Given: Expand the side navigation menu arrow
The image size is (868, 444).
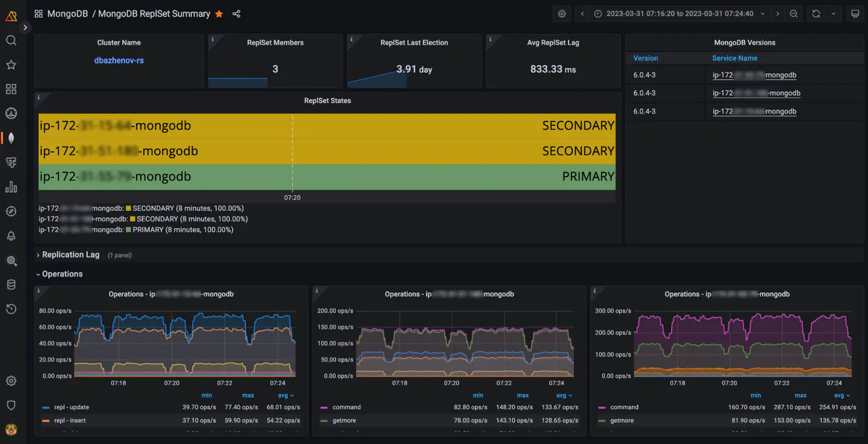Looking at the screenshot, I should tap(25, 27).
